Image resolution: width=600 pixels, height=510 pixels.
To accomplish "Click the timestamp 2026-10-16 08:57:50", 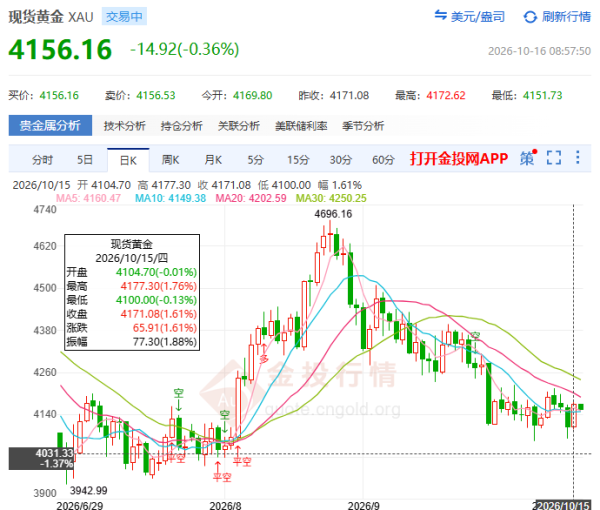I will [x=539, y=51].
